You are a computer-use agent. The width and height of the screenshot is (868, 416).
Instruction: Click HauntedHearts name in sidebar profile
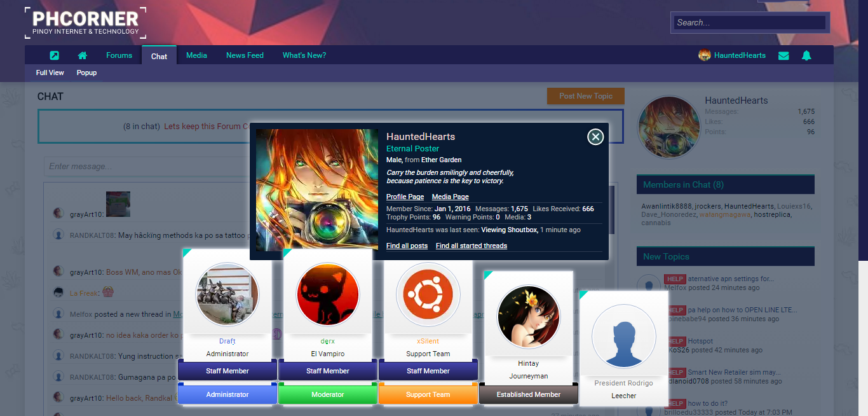736,101
